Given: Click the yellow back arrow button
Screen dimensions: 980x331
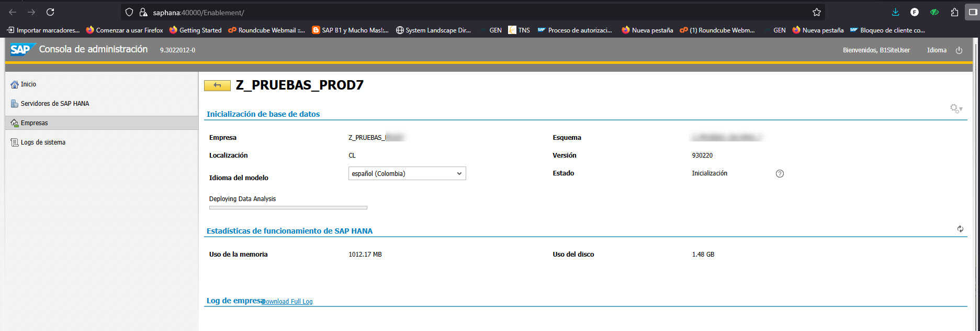Looking at the screenshot, I should click(217, 85).
